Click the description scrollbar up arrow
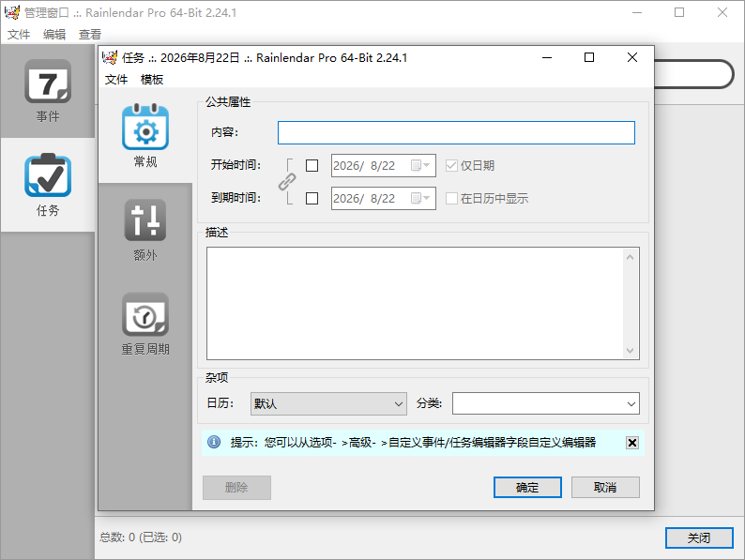 click(630, 257)
